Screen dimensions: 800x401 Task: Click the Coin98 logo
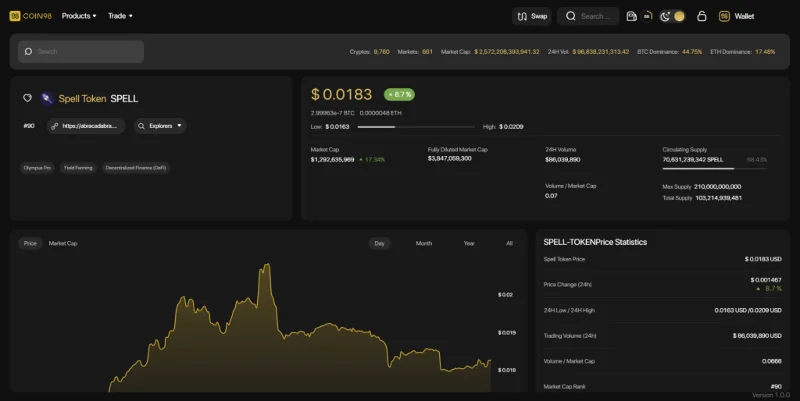pyautogui.click(x=31, y=16)
